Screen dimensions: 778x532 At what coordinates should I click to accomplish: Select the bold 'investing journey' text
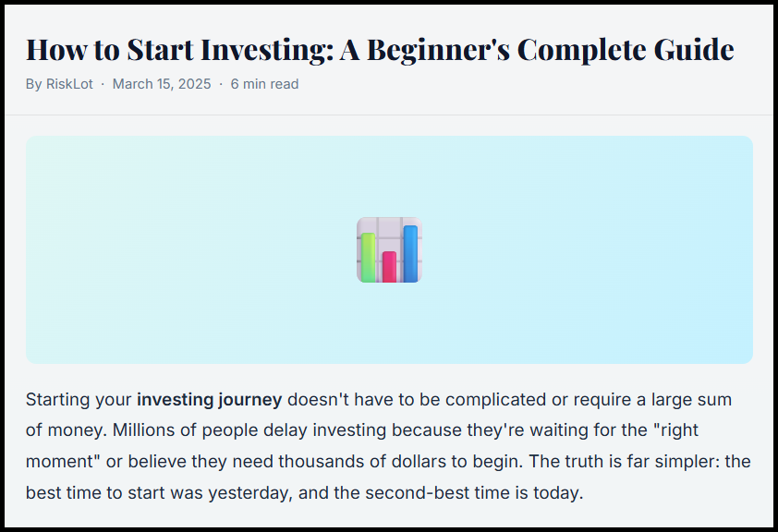(210, 400)
